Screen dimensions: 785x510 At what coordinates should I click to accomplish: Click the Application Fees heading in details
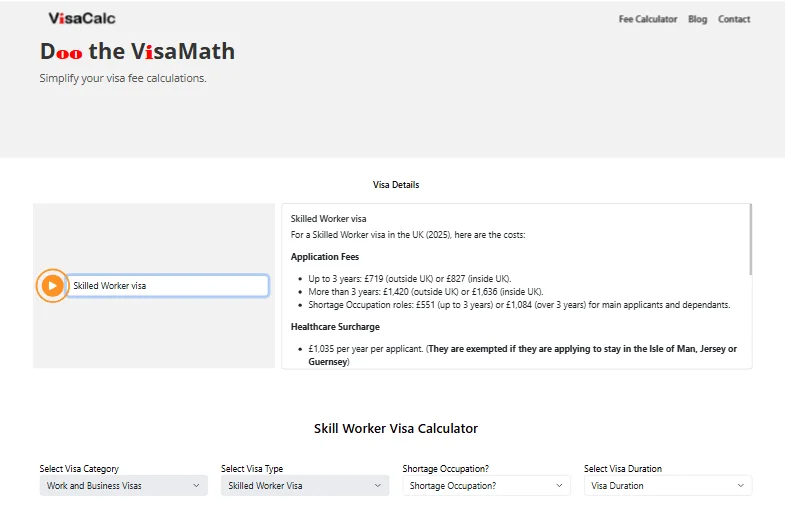click(324, 257)
